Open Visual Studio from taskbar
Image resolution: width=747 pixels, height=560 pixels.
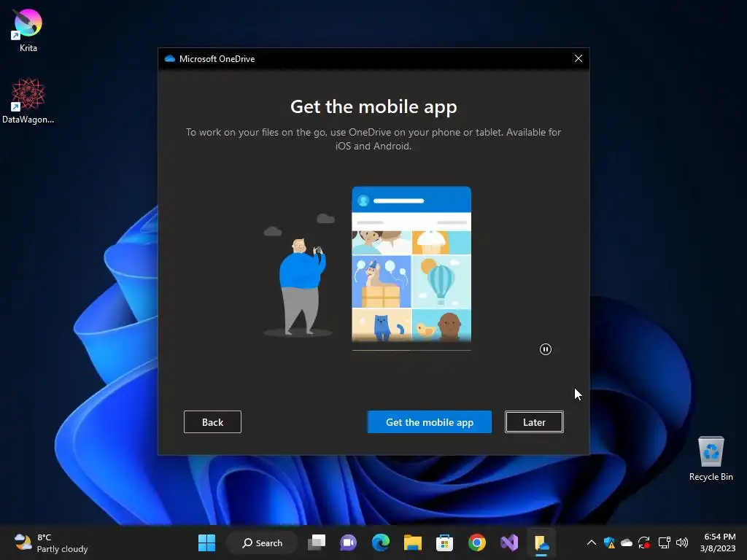pos(508,542)
